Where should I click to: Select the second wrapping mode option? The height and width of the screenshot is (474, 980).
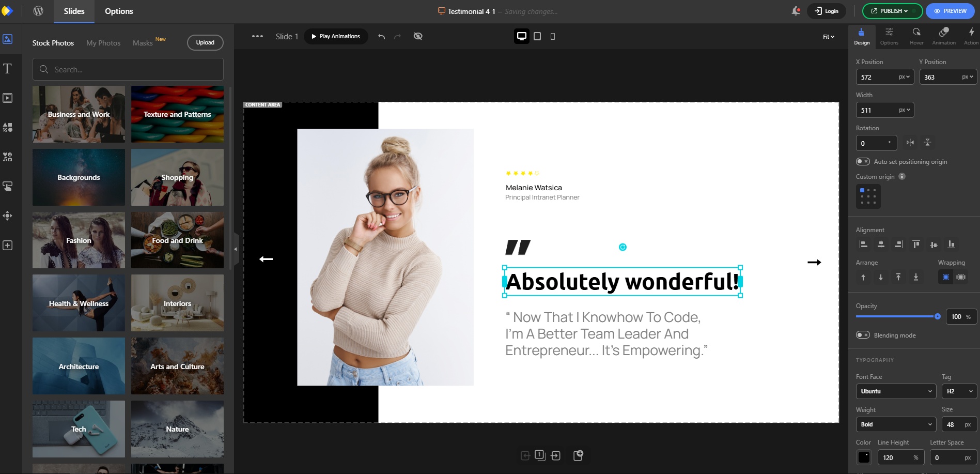(961, 277)
